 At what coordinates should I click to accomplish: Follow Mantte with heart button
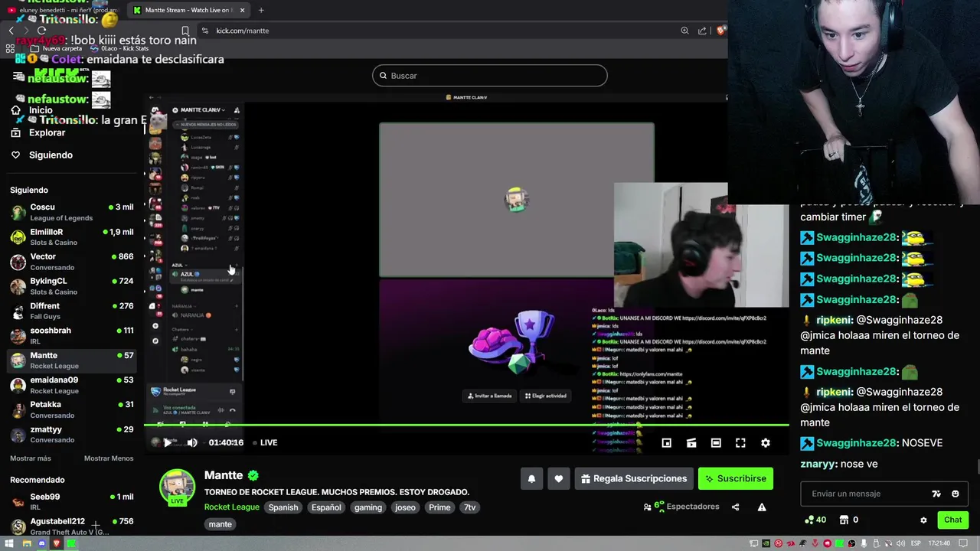(x=558, y=479)
